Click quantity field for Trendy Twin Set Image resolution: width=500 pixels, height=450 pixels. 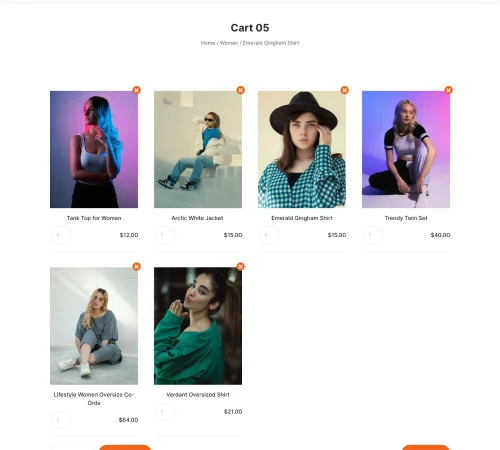(x=373, y=235)
